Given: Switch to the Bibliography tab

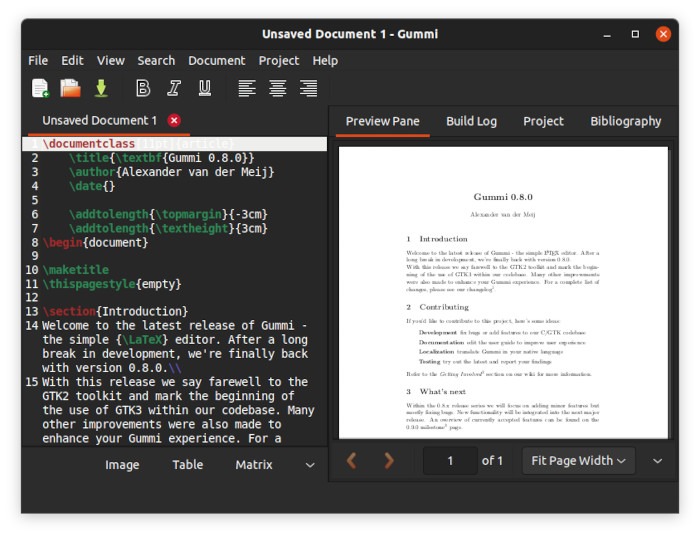Looking at the screenshot, I should [x=625, y=121].
